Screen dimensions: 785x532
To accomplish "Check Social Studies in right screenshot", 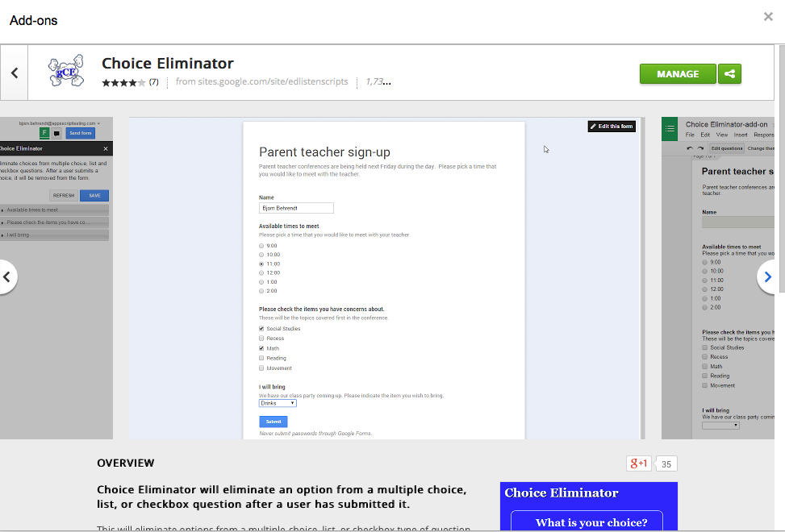I will [x=704, y=347].
